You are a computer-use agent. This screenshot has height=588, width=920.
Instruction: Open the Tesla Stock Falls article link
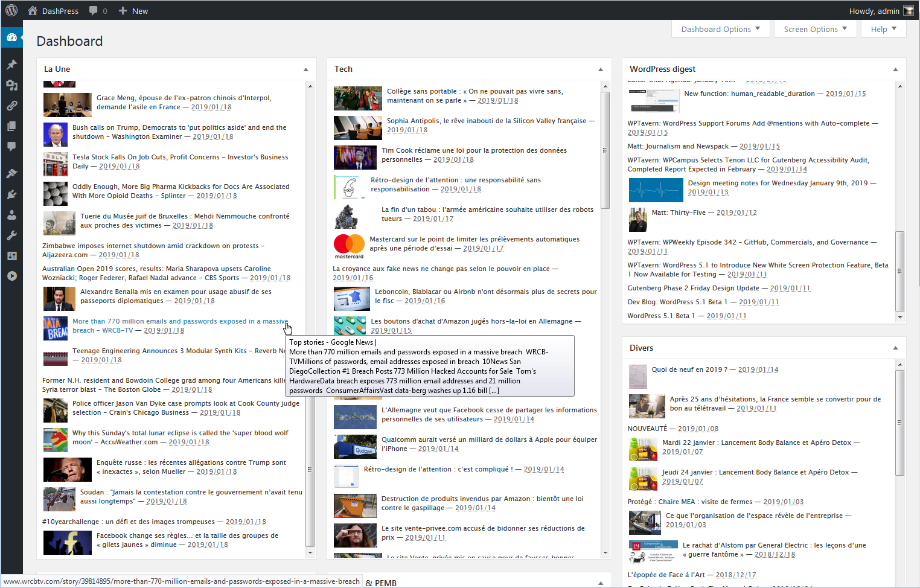click(180, 157)
